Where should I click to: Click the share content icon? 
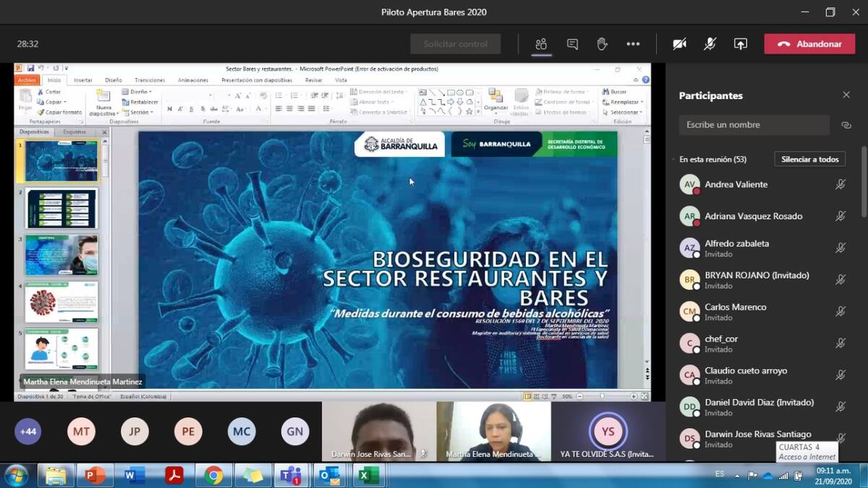pyautogui.click(x=740, y=44)
